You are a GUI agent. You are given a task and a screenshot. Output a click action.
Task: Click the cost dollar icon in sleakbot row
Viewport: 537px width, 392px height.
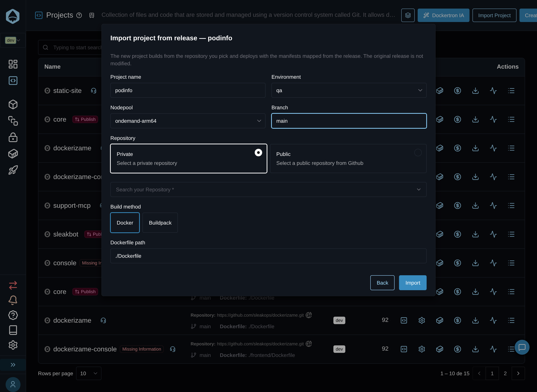click(x=457, y=234)
